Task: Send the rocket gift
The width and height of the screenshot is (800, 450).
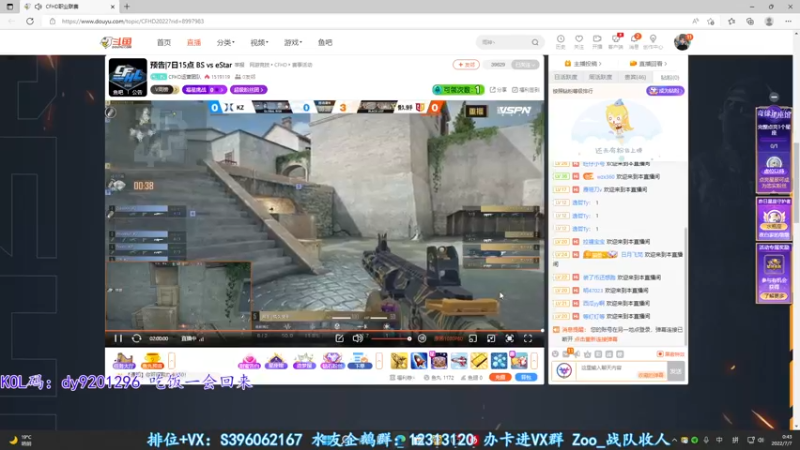Action: pos(419,361)
